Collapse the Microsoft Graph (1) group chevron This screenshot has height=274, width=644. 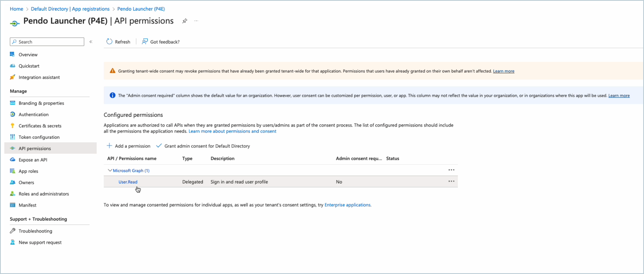(x=110, y=171)
